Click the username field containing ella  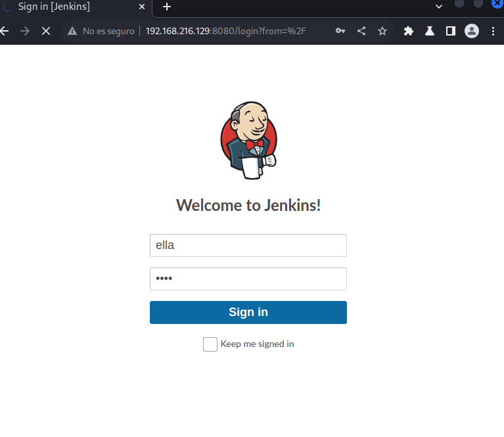248,245
